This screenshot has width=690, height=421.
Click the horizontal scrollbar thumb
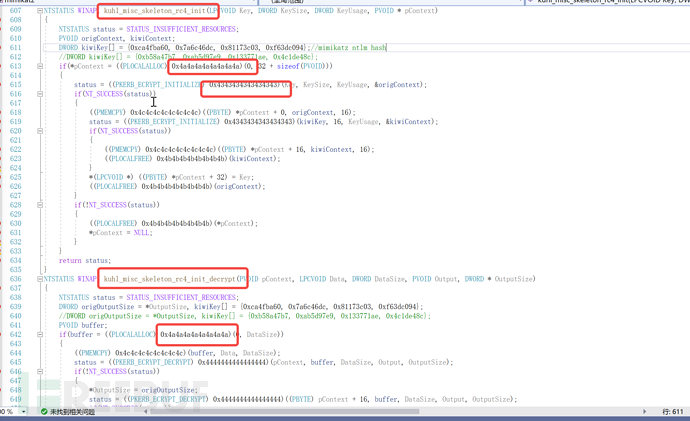pos(284,412)
